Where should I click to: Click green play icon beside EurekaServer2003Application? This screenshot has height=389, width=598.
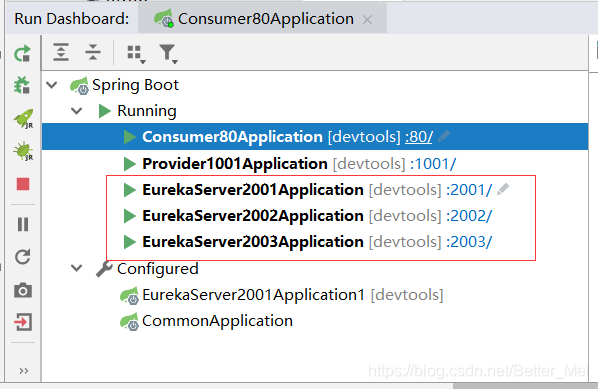130,242
